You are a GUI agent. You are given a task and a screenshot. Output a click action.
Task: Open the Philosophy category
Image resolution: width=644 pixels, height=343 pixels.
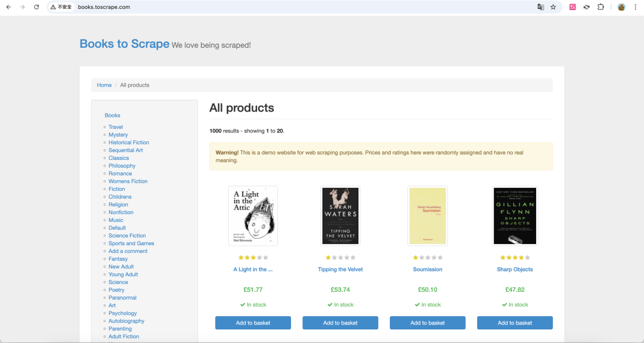click(x=122, y=166)
